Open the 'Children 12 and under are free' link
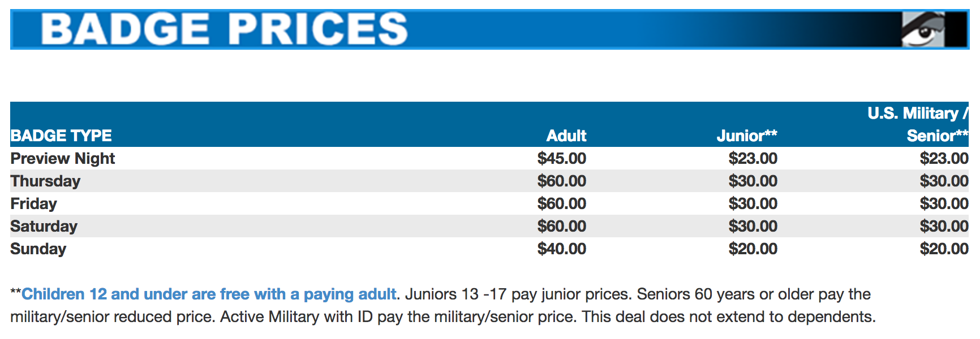The height and width of the screenshot is (339, 980). (209, 294)
